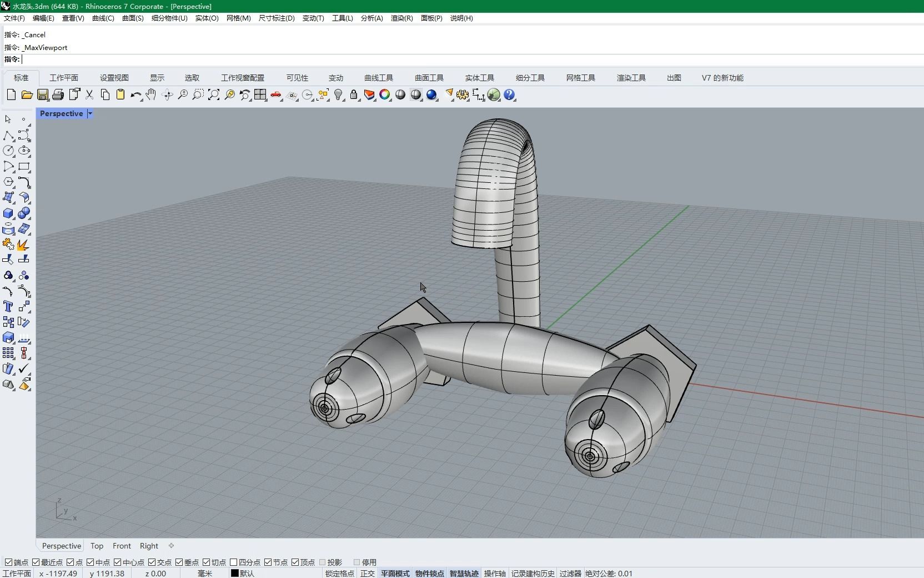This screenshot has width=924, height=578.
Task: Select the Box solid tool
Action: [x=8, y=213]
